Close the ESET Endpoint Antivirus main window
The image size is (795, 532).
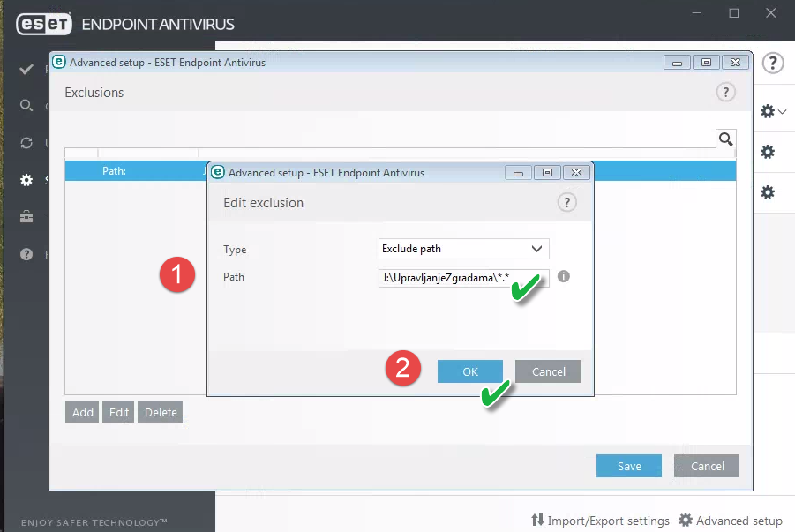pos(770,13)
